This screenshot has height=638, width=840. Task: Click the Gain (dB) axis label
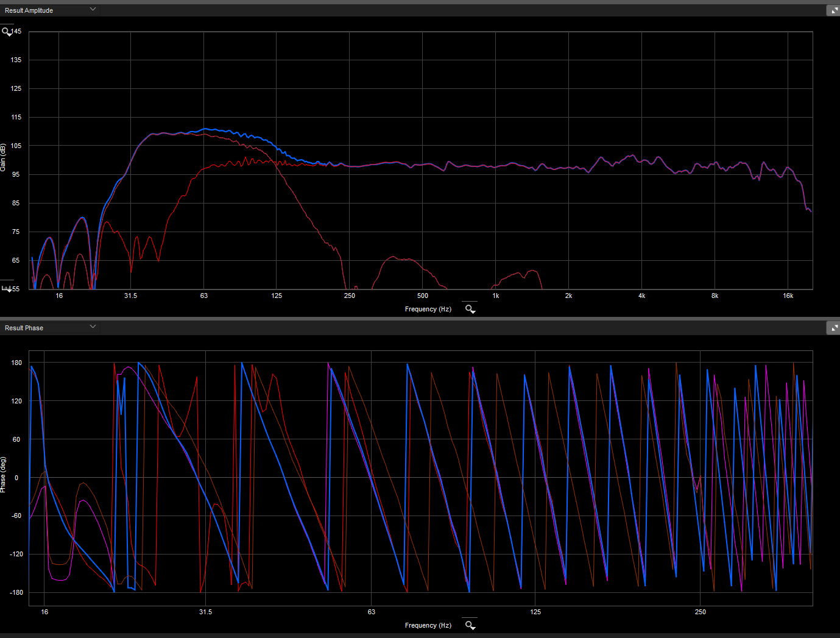pyautogui.click(x=3, y=157)
